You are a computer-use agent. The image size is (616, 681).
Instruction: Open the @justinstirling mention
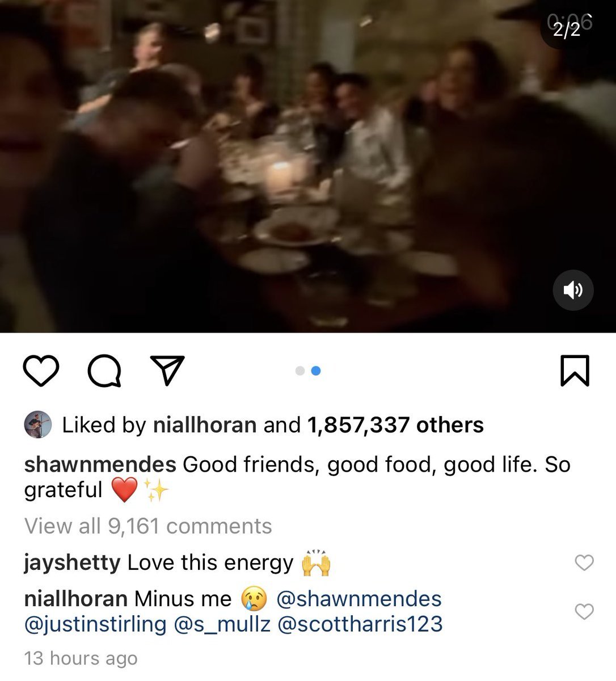click(95, 624)
